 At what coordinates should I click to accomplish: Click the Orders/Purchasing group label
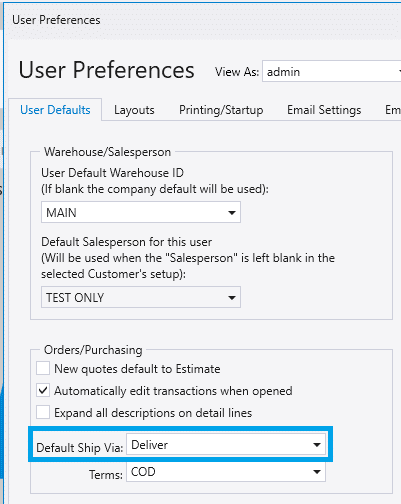tap(93, 350)
